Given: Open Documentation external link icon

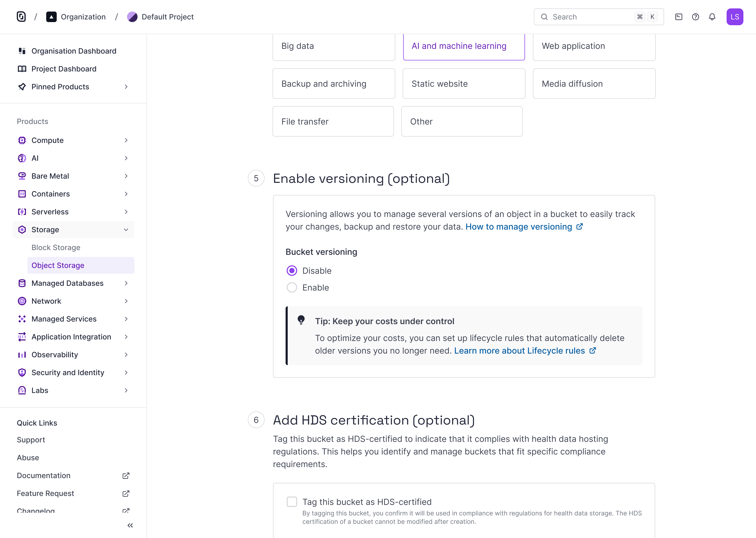Looking at the screenshot, I should [x=126, y=476].
